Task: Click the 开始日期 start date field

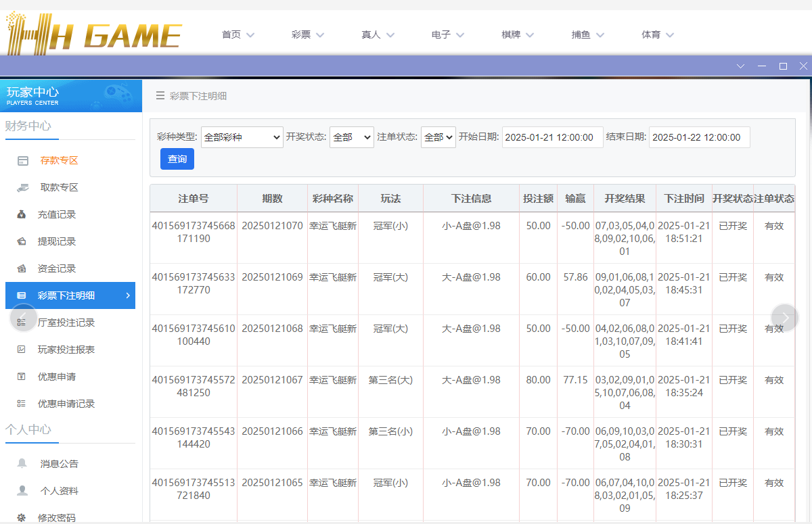Action: (x=552, y=137)
